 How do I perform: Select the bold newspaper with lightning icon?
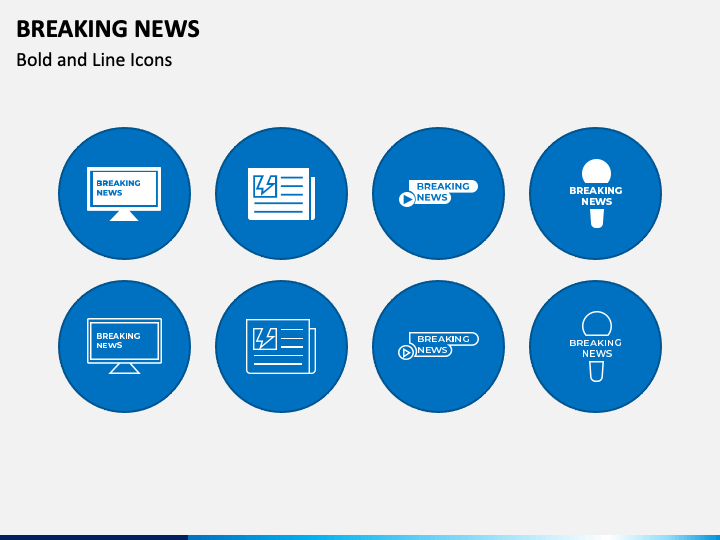coord(281,194)
